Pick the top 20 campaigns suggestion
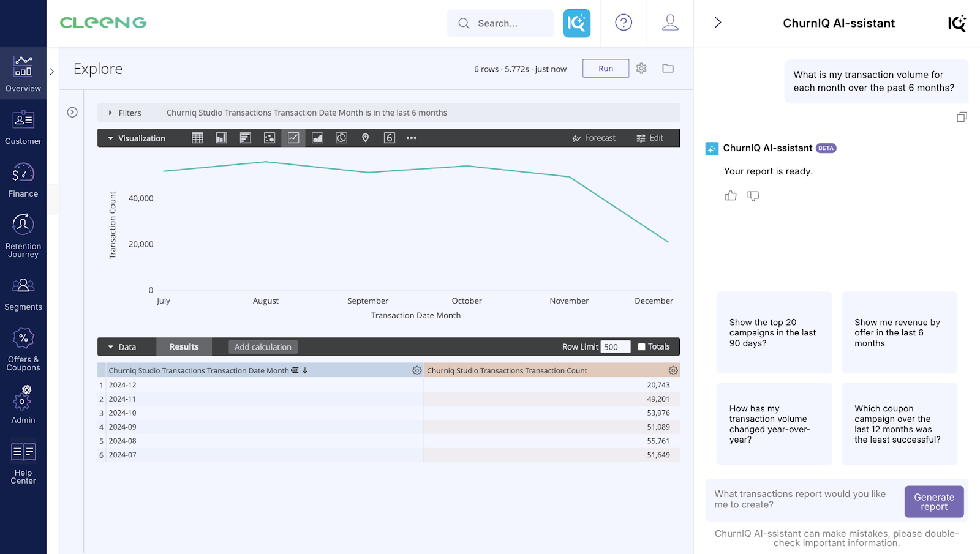This screenshot has width=980, height=554. coord(774,332)
